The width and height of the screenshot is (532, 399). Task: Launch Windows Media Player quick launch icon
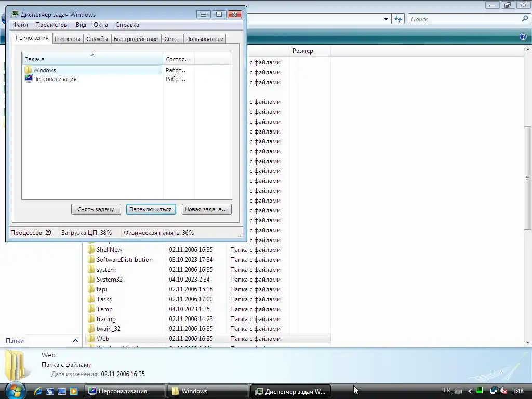[x=74, y=391]
